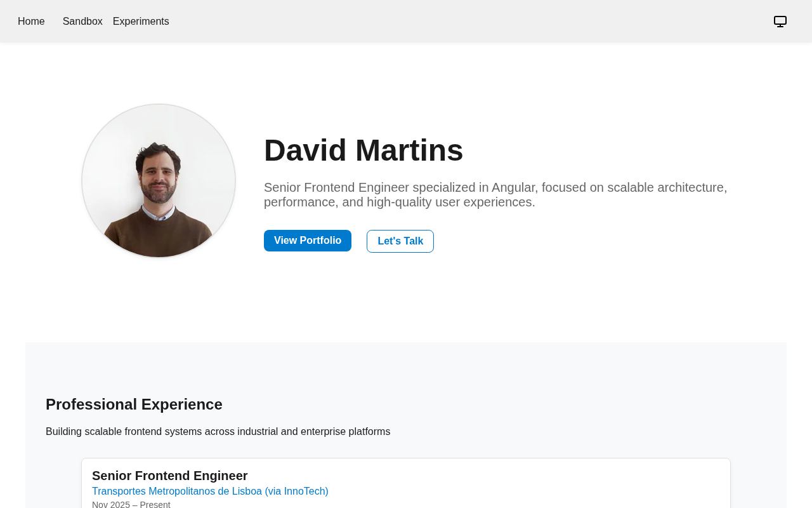812x508 pixels.
Task: Click the 'Nov 2025 – Present' date text
Action: point(131,504)
